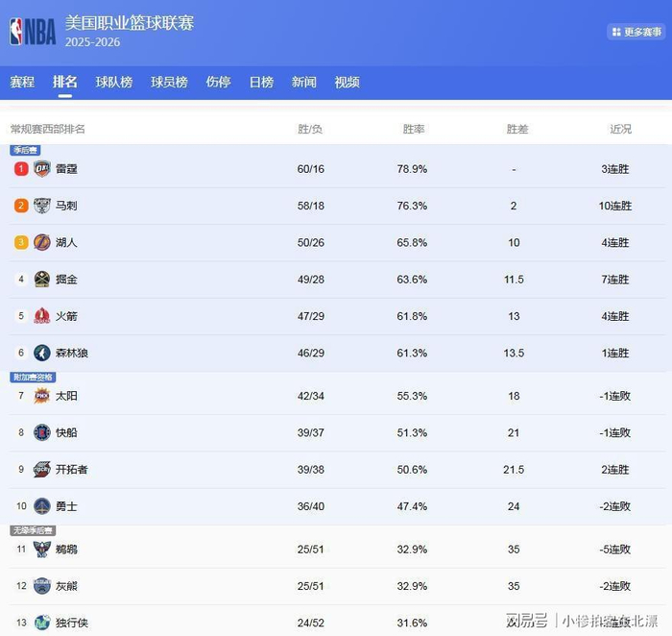Open the 掘金 team name link
Image resolution: width=672 pixels, height=636 pixels.
click(66, 280)
